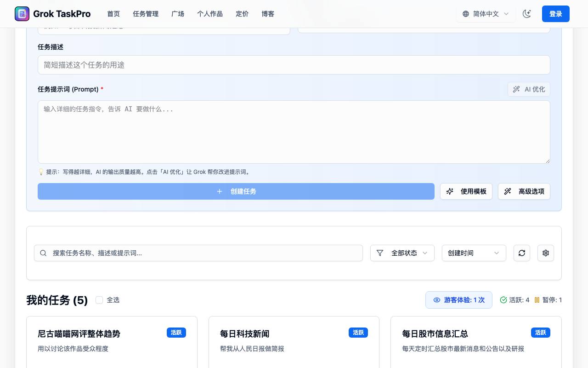
Task: Click the 高级选项 button
Action: click(524, 191)
